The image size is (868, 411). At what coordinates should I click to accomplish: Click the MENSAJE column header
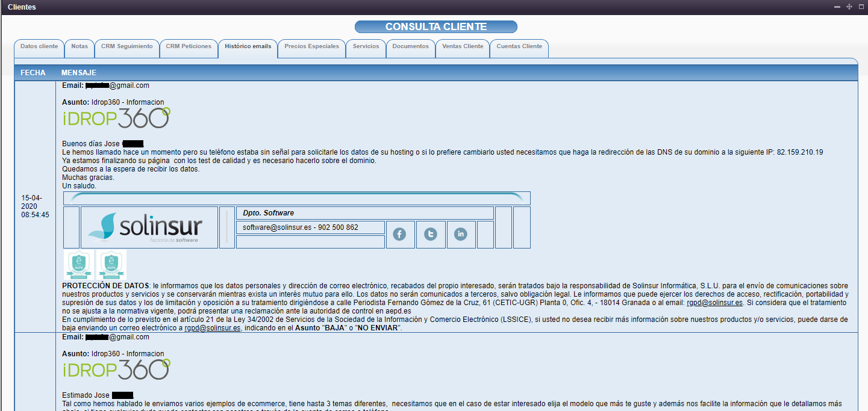click(79, 73)
